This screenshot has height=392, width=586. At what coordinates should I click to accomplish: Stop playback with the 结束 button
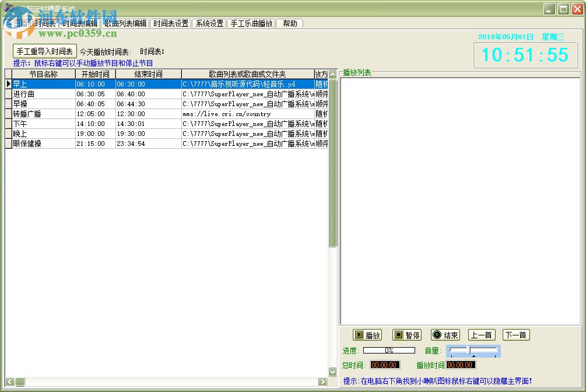pyautogui.click(x=445, y=335)
